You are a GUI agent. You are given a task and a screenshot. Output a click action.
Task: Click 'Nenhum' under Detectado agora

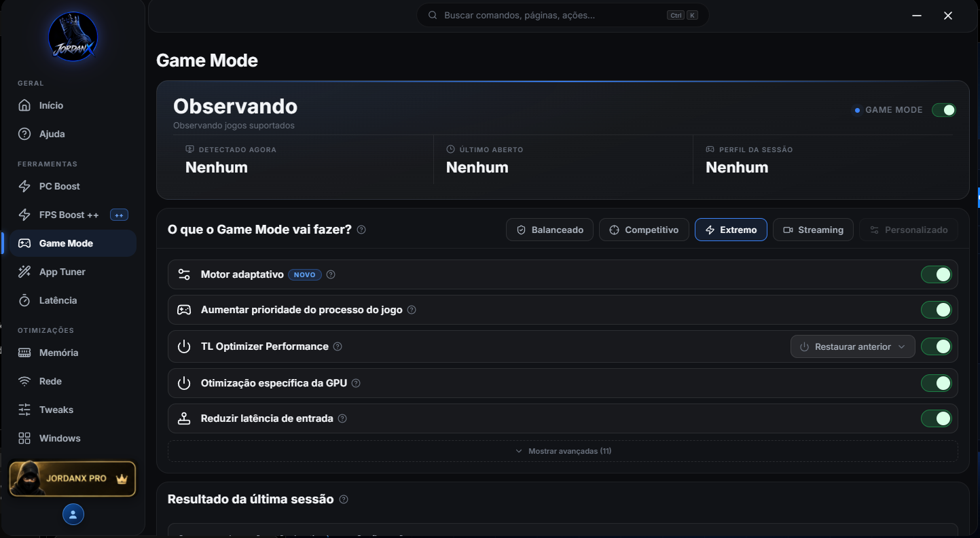[217, 168]
